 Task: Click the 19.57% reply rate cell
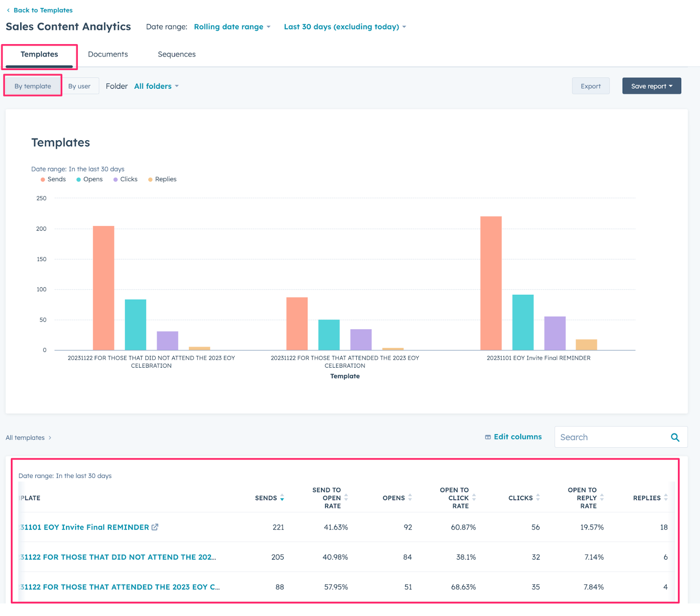pos(592,527)
